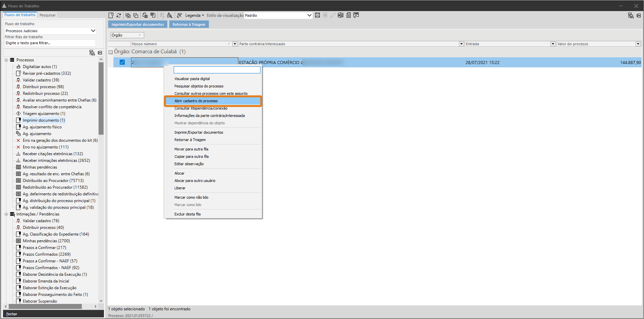Click the find person magnifier toolbar icon
The image size is (644, 319).
click(170, 15)
